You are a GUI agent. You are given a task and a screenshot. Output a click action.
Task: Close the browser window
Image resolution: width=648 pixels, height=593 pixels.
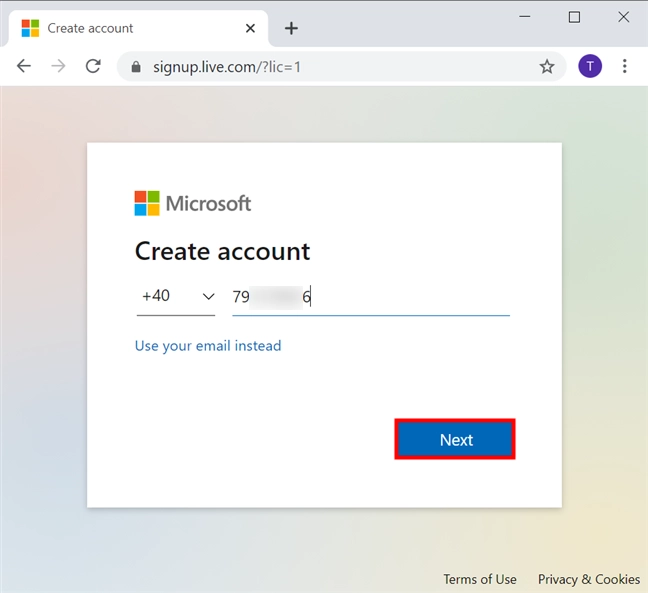click(624, 17)
